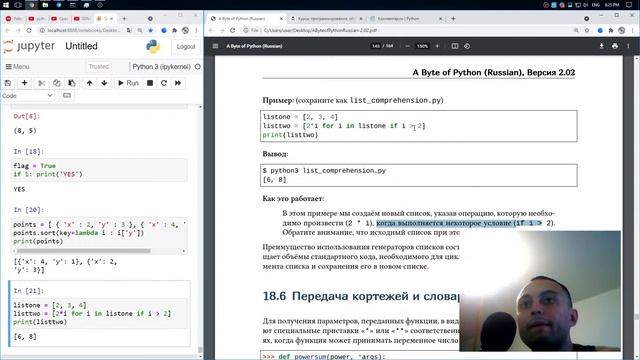The height and width of the screenshot is (360, 640).
Task: Open the notifications action center
Action: point(629,5)
